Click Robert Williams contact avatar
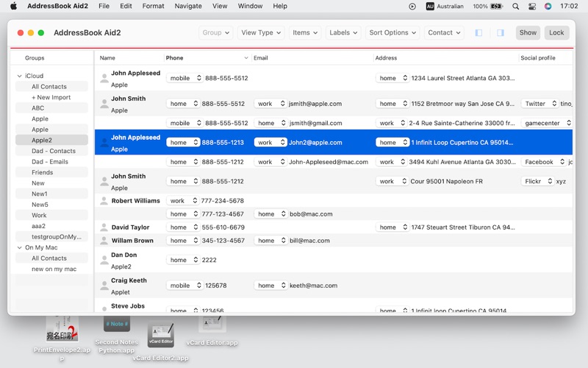The height and width of the screenshot is (368, 588). click(104, 201)
